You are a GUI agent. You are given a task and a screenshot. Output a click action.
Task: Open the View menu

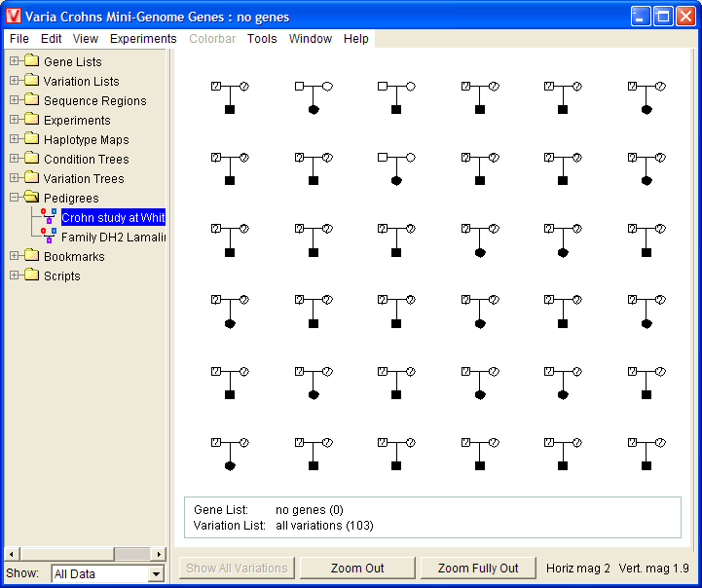pyautogui.click(x=86, y=39)
